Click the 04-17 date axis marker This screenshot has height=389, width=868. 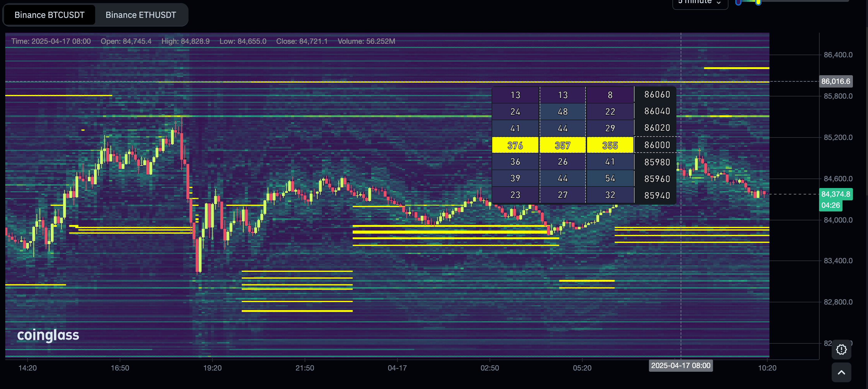pos(397,368)
